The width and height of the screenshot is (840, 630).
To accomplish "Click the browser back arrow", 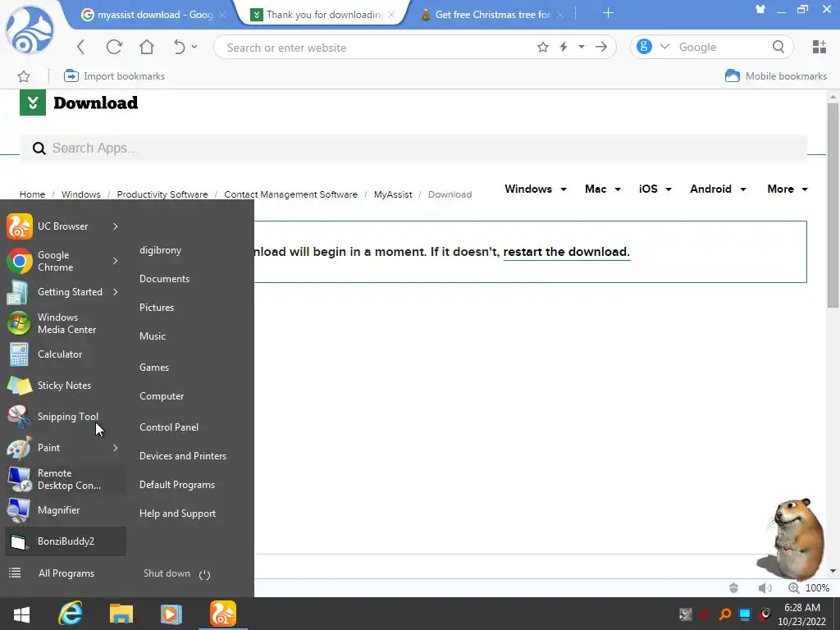I will pyautogui.click(x=81, y=47).
